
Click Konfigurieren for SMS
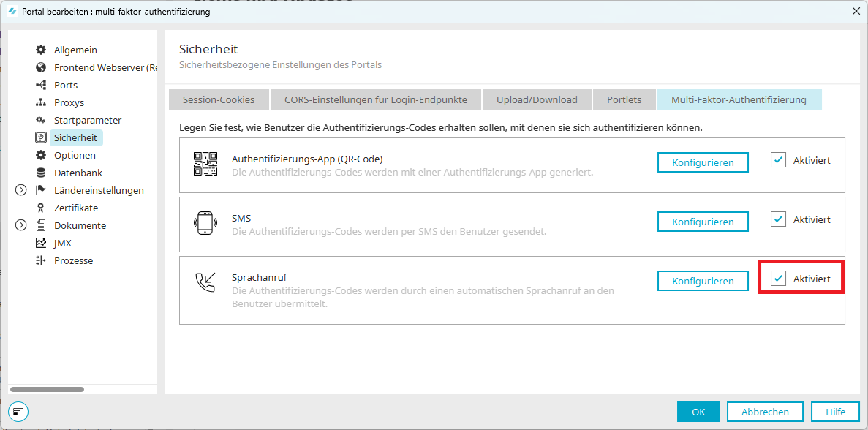[x=703, y=222]
